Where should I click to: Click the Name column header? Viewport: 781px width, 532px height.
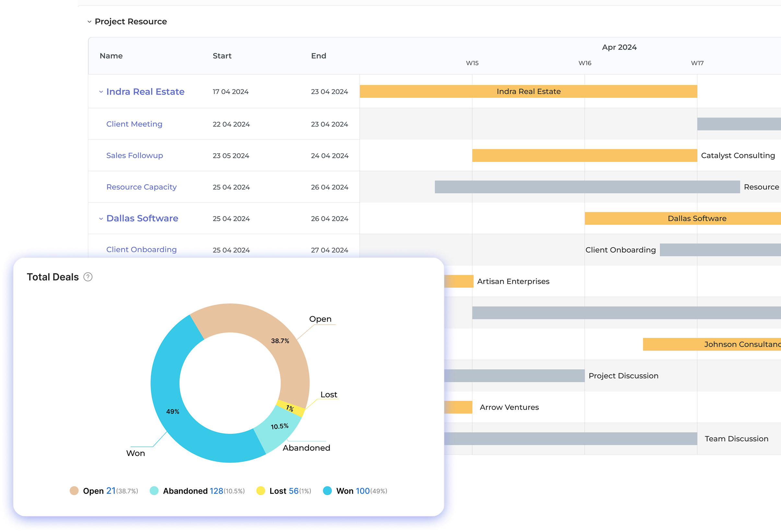[111, 56]
